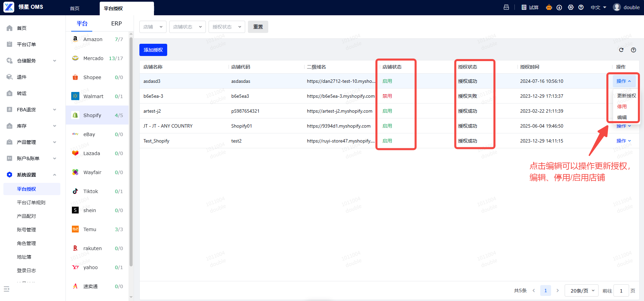Click the page number jump input field
This screenshot has height=301, width=644.
(x=621, y=291)
